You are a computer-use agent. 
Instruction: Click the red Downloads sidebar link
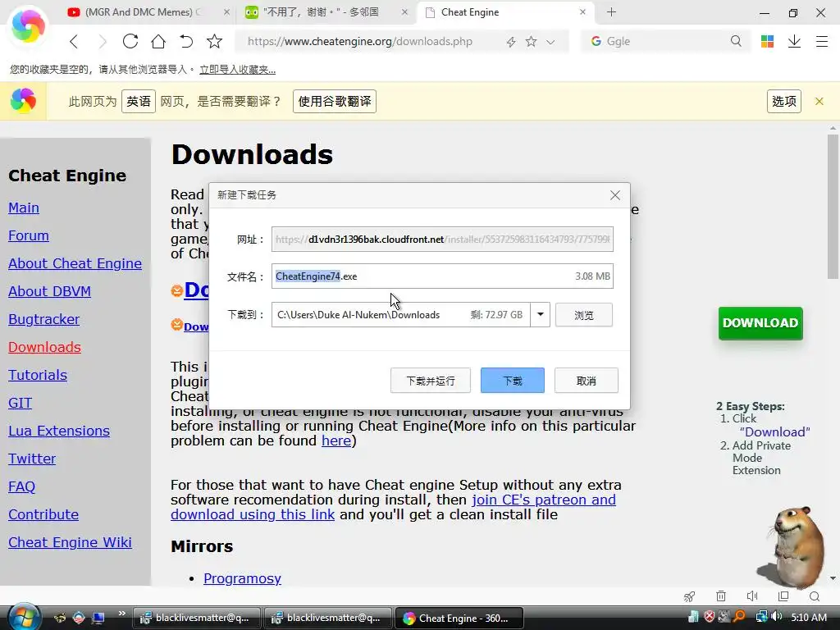[x=44, y=347]
